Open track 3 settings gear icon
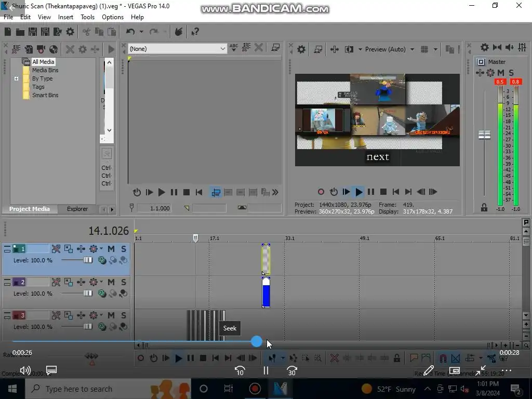 (x=94, y=315)
